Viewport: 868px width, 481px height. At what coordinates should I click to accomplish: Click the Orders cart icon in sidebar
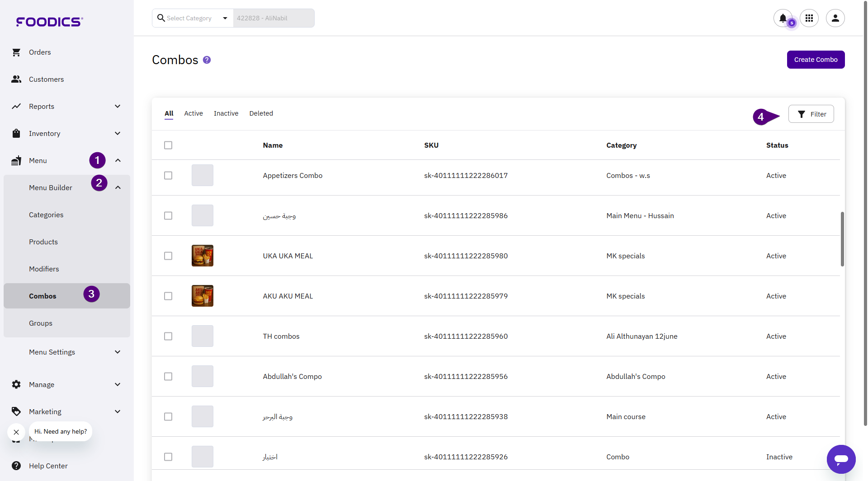pos(16,52)
